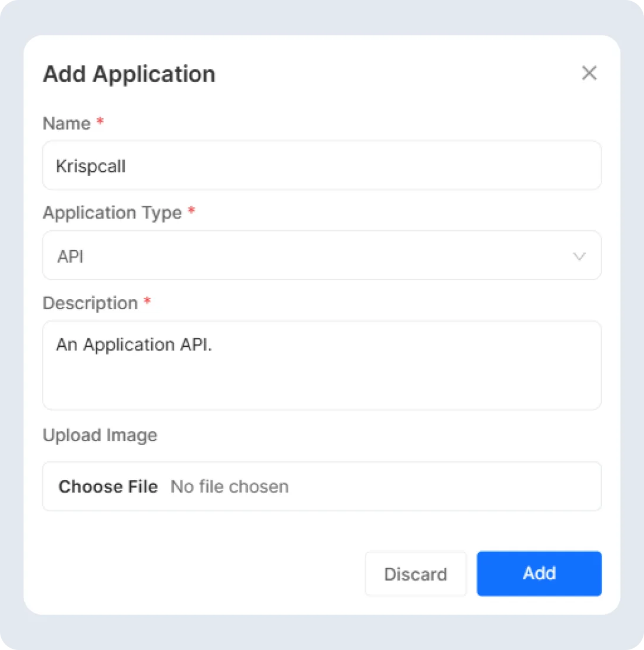The image size is (644, 650).
Task: Click the Description field label
Action: 90,303
